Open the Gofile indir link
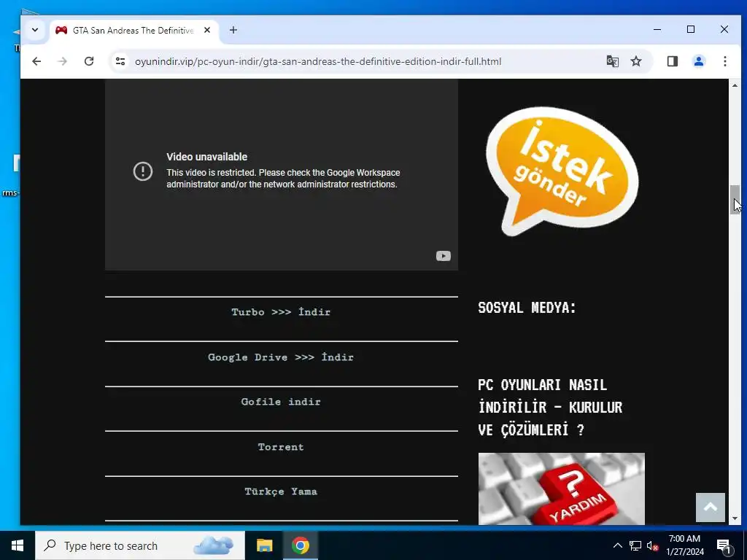This screenshot has height=560, width=747. tap(281, 402)
